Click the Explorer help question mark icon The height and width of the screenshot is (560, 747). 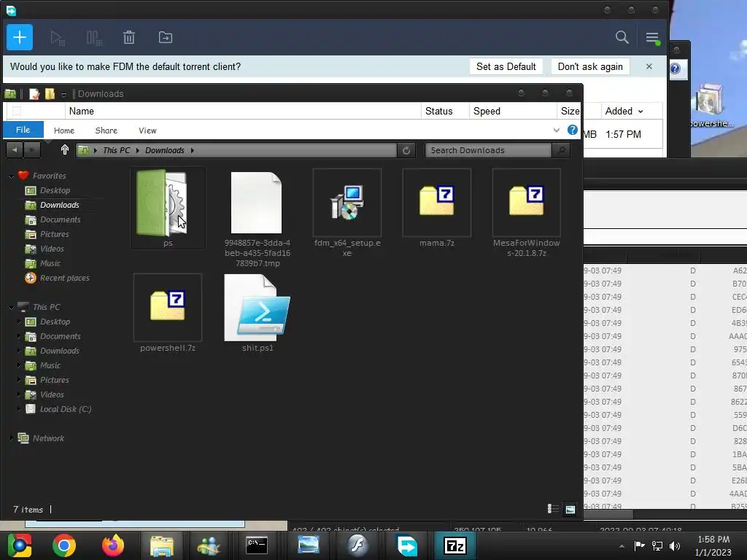point(572,130)
